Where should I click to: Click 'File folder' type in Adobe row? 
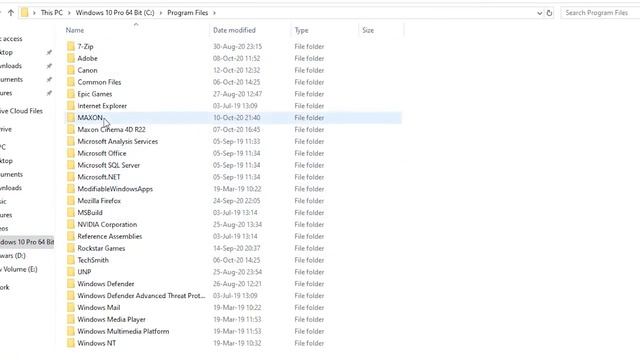pos(309,58)
